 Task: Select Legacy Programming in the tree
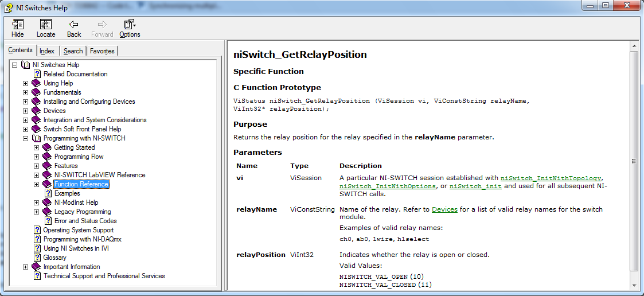click(83, 212)
